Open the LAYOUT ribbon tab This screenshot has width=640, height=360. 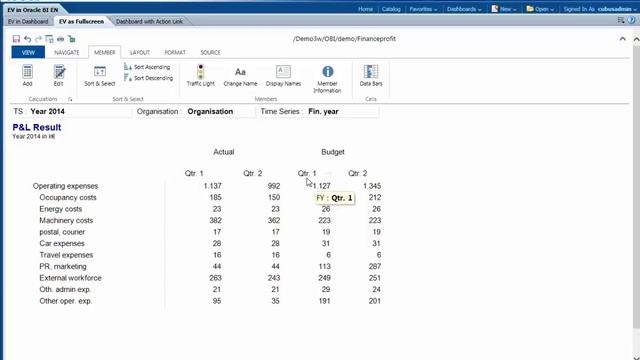click(140, 52)
